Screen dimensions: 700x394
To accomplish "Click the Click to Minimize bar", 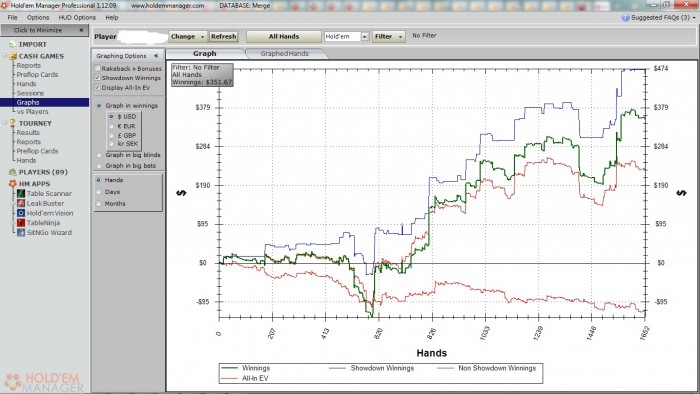I will click(x=45, y=30).
